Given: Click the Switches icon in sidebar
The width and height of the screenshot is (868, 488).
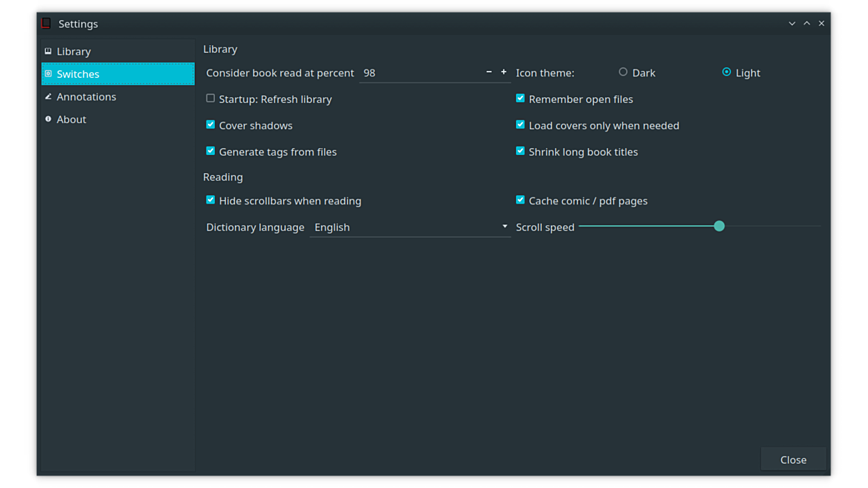Looking at the screenshot, I should click(48, 74).
